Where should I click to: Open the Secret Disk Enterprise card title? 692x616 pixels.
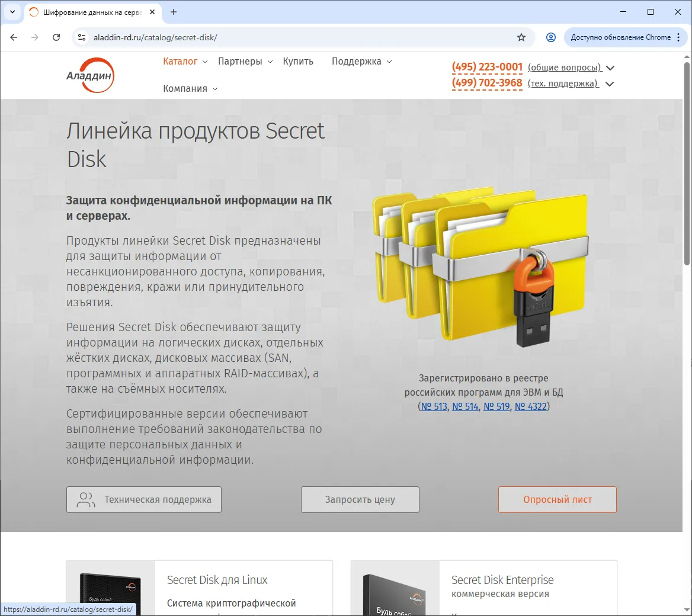(502, 580)
